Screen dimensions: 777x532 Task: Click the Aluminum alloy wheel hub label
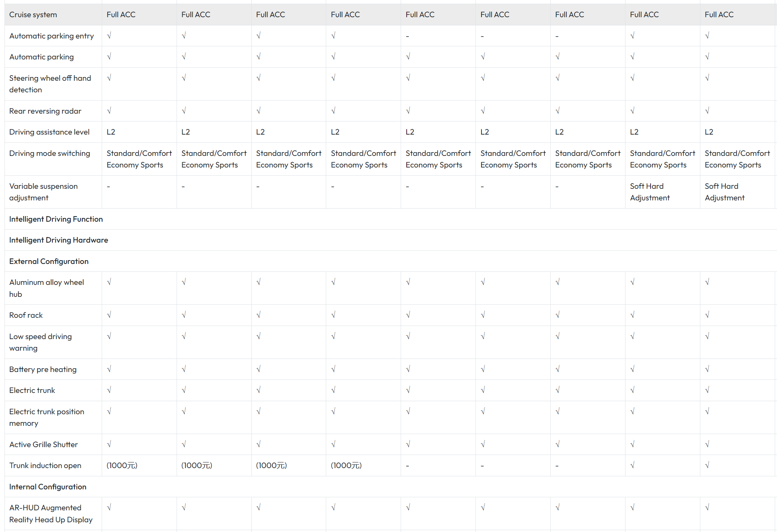(x=47, y=288)
